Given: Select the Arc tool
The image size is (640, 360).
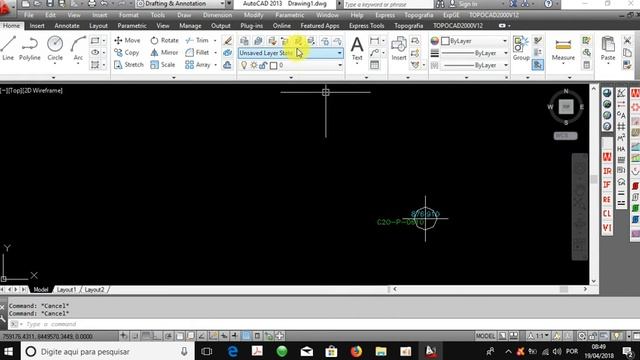Looking at the screenshot, I should tap(78, 48).
